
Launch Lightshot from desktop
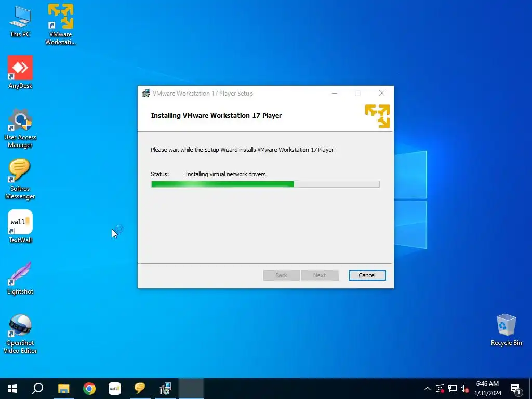point(20,278)
